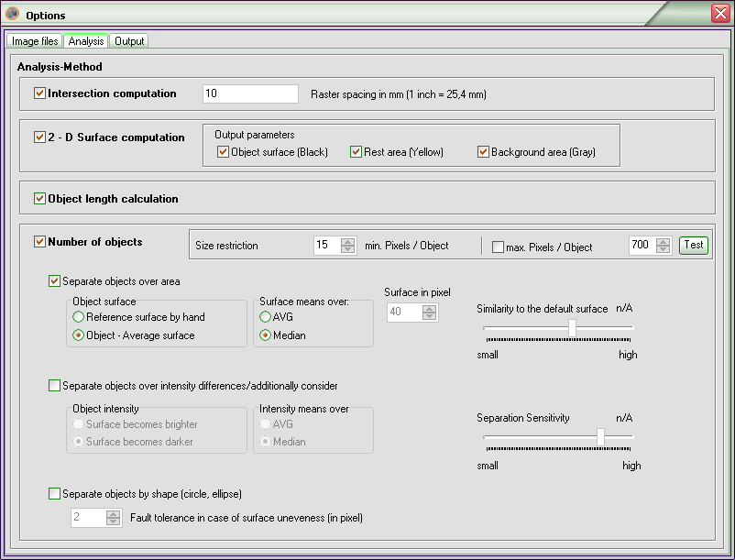735x560 pixels.
Task: Increase Surface in pixel value
Action: (429, 308)
